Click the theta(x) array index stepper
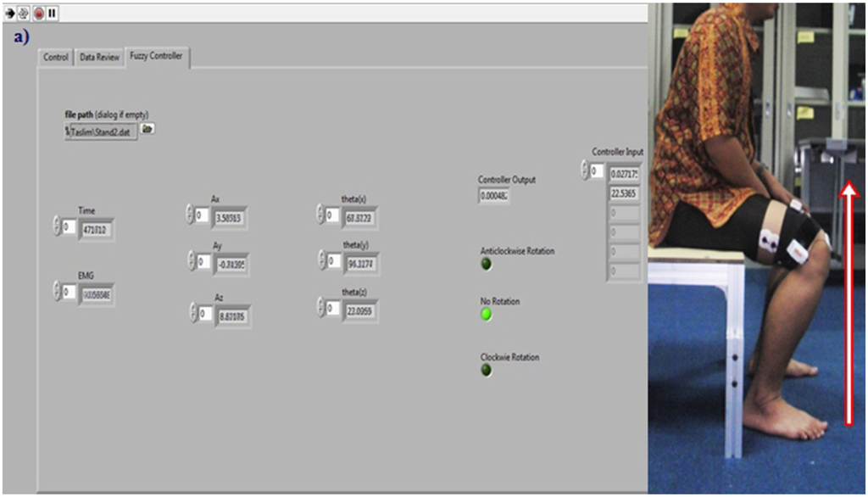This screenshot has height=497, width=868. pyautogui.click(x=320, y=214)
